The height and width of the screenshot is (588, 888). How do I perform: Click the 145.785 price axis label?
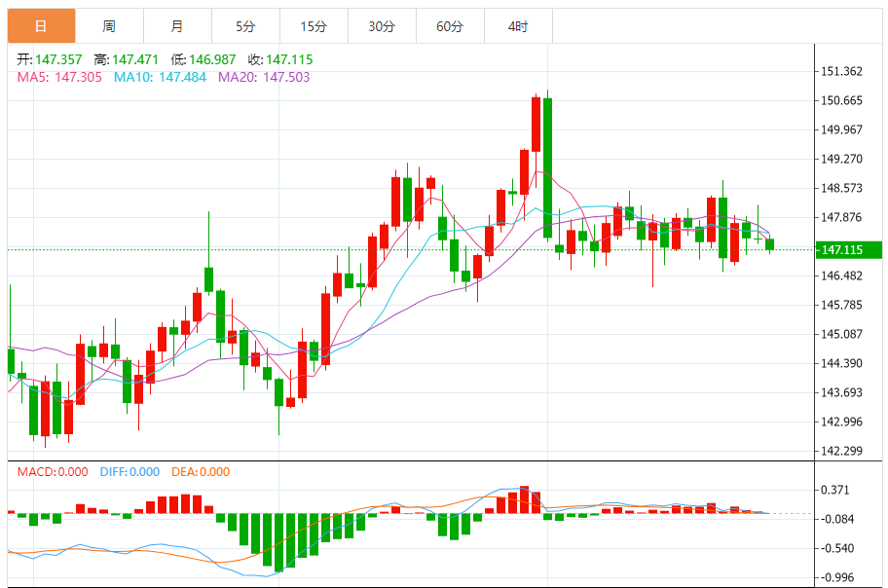tap(841, 306)
